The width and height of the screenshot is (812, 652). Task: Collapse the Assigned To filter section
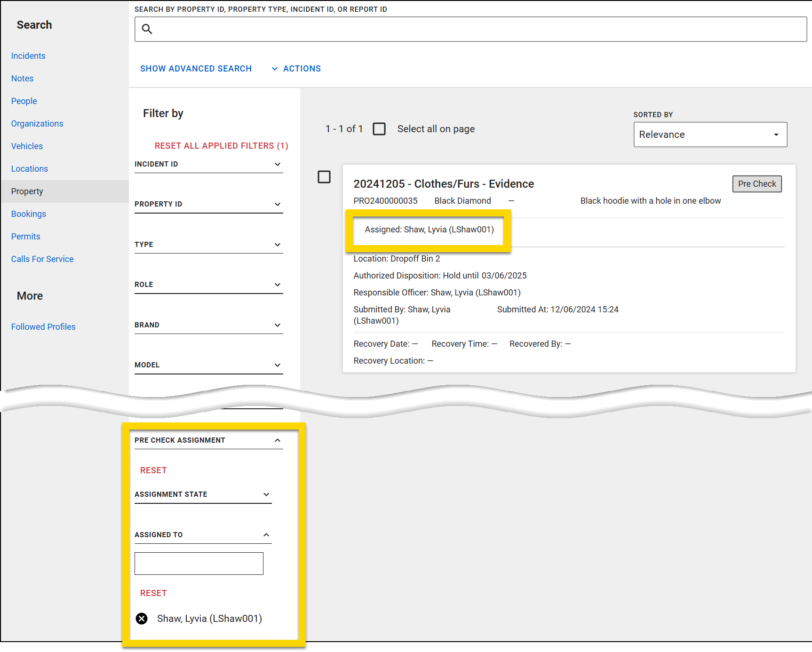[267, 535]
